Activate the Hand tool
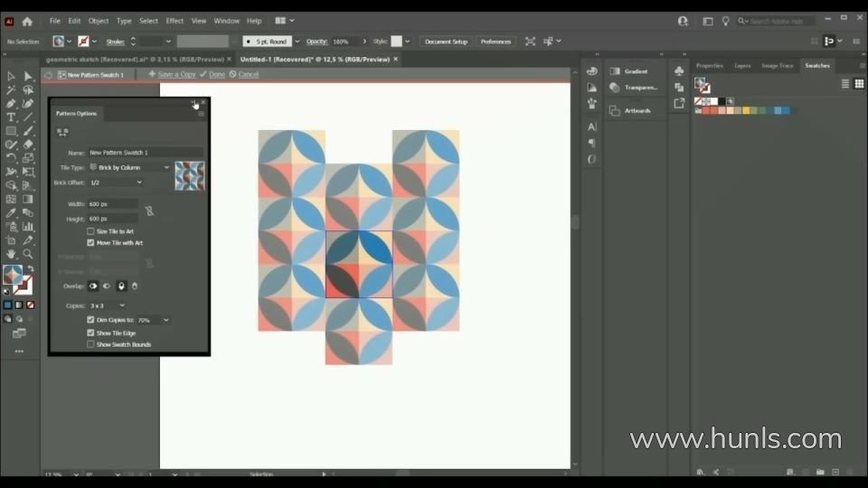 [x=11, y=254]
